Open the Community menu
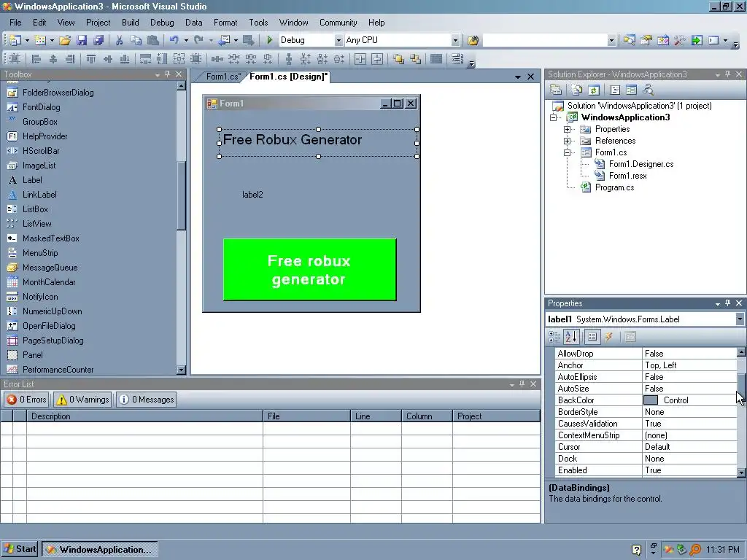The width and height of the screenshot is (747, 560). [x=338, y=23]
